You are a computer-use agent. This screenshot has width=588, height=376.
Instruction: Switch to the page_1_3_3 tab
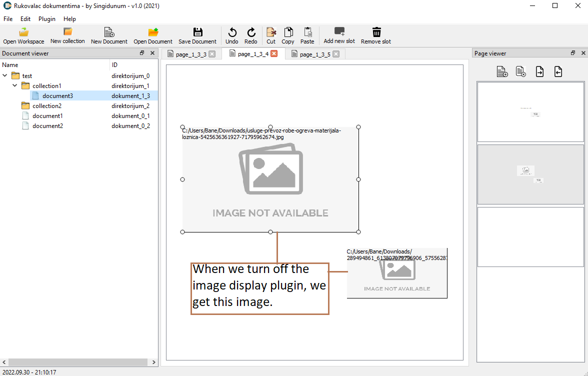[x=191, y=53]
